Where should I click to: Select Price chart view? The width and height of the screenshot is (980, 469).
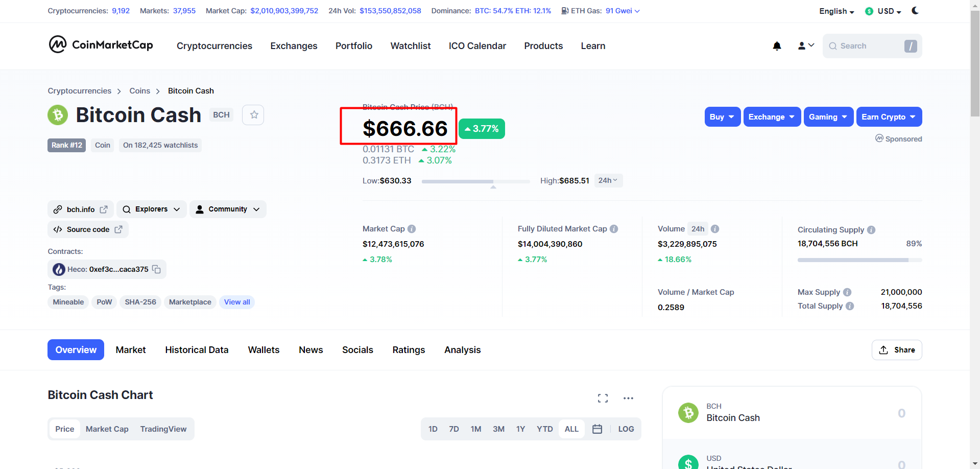pyautogui.click(x=65, y=429)
